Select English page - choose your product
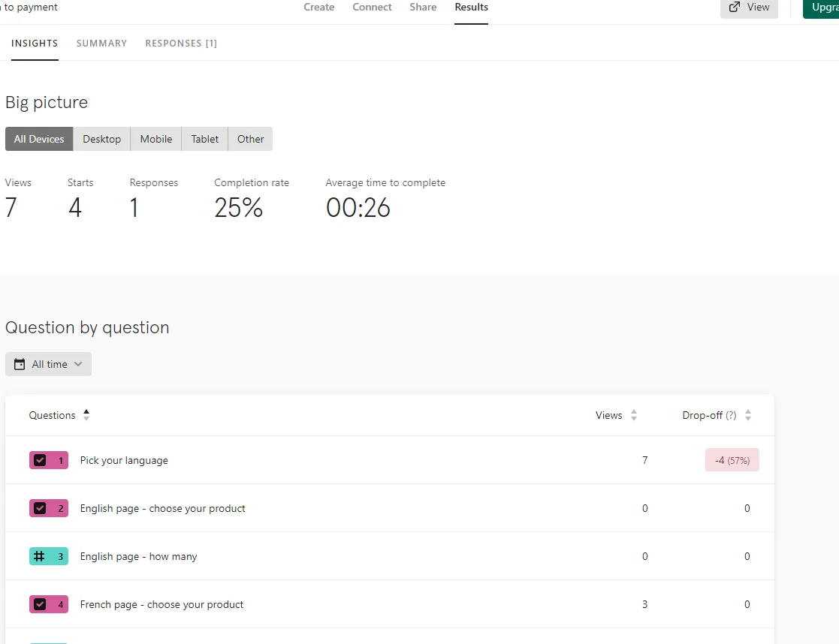Image resolution: width=839 pixels, height=644 pixels. click(390, 508)
